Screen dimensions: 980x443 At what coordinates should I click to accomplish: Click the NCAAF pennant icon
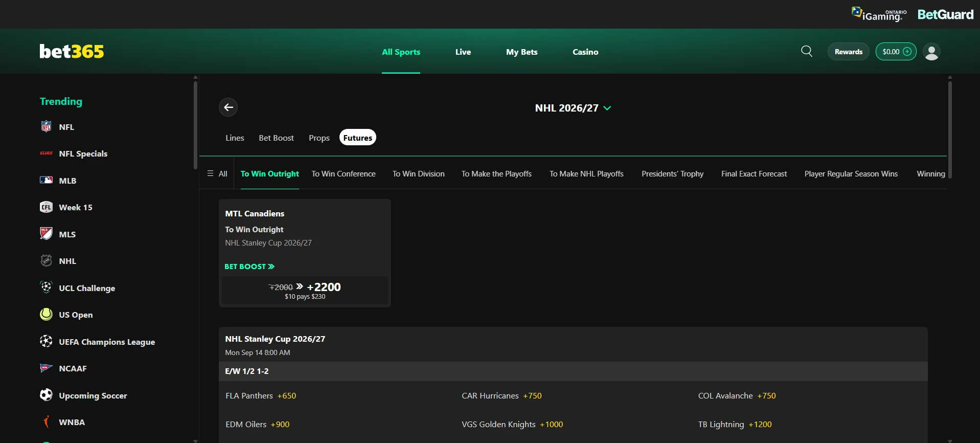pos(46,368)
